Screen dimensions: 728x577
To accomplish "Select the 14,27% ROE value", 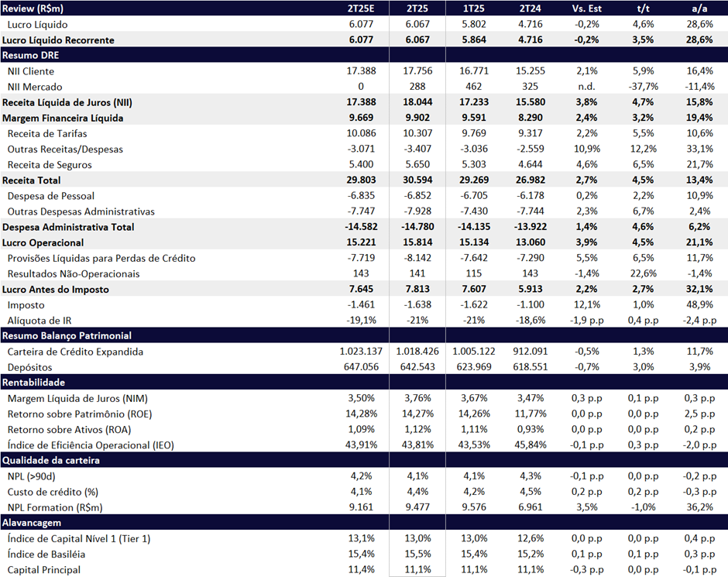I will click(x=417, y=414).
